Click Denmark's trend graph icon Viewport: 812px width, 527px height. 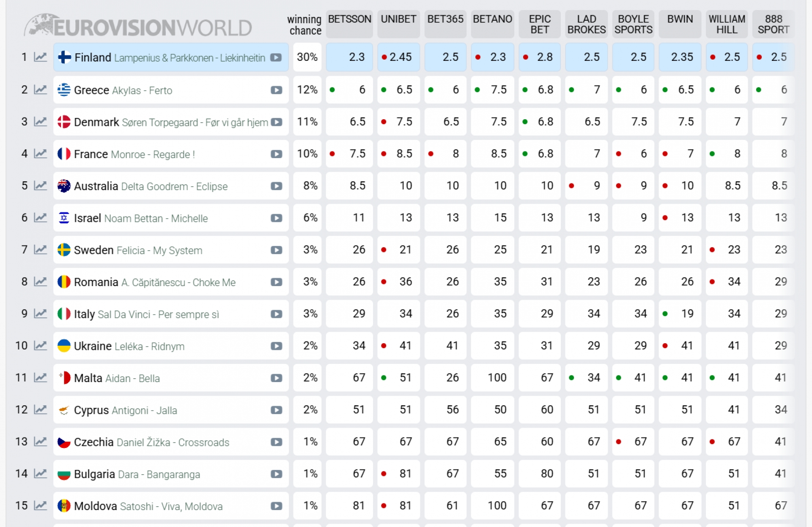pyautogui.click(x=40, y=122)
